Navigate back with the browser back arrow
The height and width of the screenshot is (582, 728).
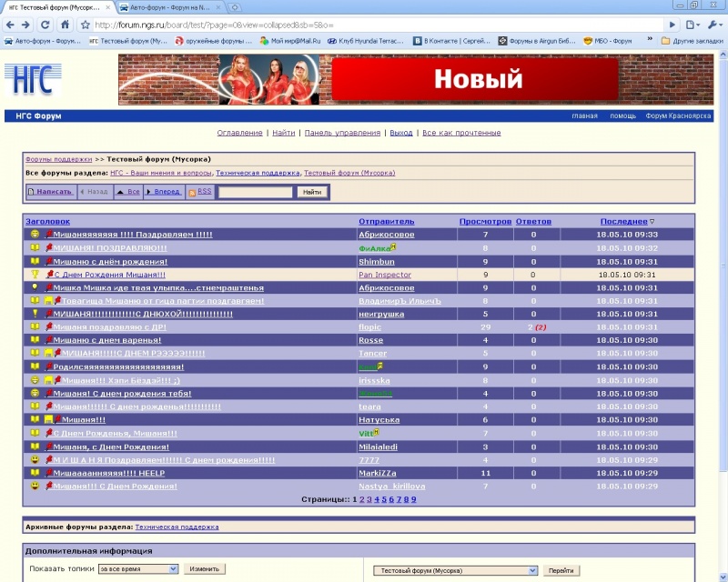(10, 25)
